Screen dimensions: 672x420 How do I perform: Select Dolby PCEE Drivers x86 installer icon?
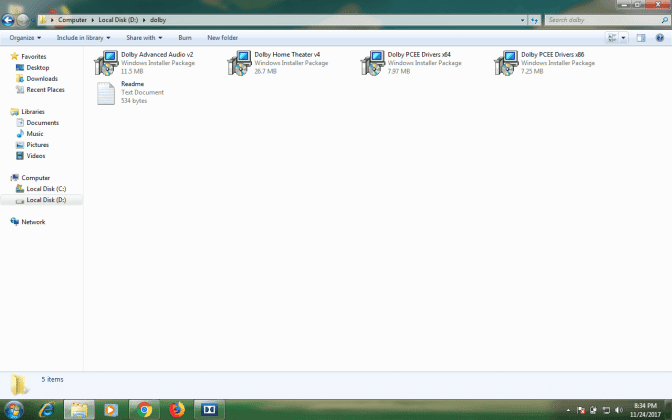[506, 63]
